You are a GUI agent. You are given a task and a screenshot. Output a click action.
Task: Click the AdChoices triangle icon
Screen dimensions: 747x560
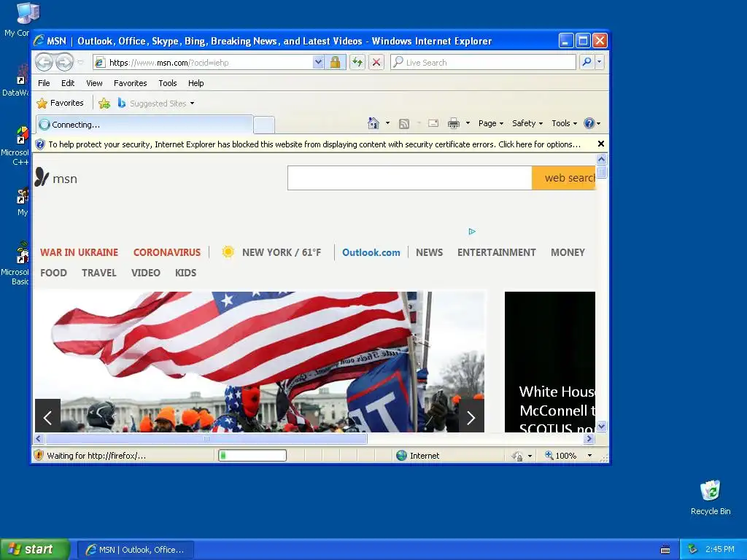[472, 231]
